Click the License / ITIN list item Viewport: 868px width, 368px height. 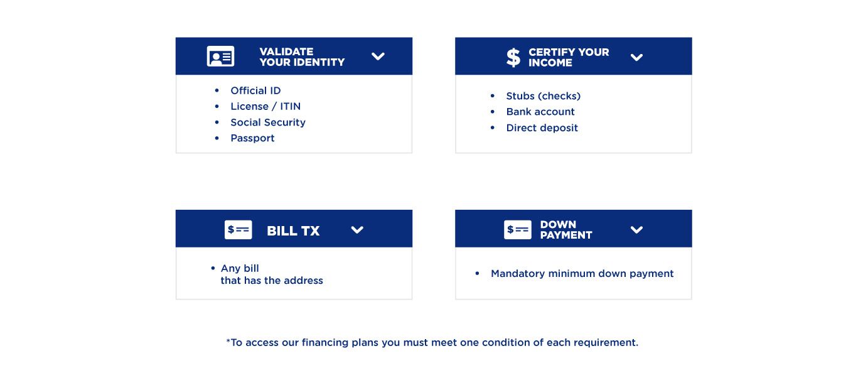tap(265, 106)
